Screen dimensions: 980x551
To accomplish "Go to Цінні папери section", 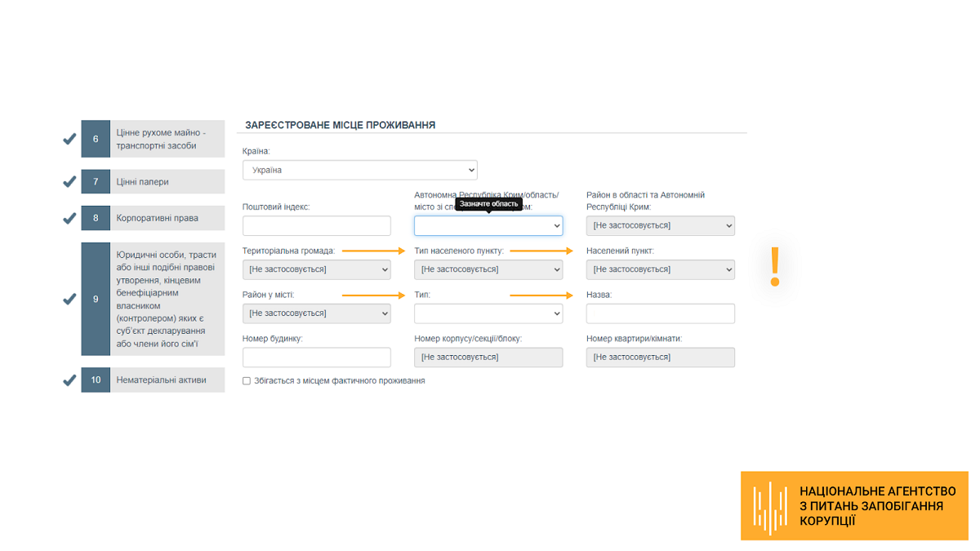I will (167, 181).
